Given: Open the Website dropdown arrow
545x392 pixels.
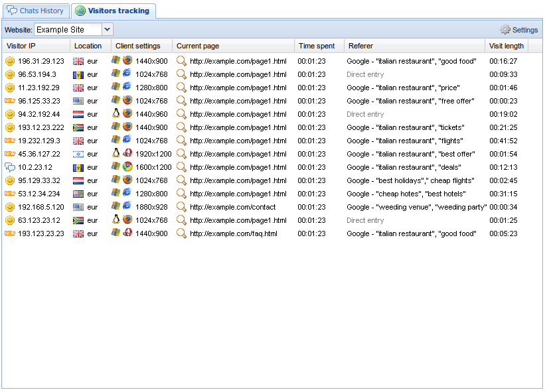Looking at the screenshot, I should tap(108, 29).
